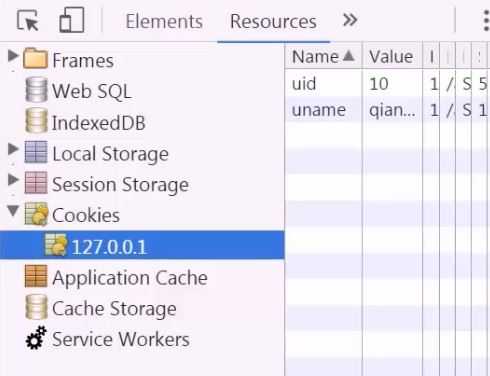490x376 pixels.
Task: Click the Service Workers gear icon
Action: 36,338
